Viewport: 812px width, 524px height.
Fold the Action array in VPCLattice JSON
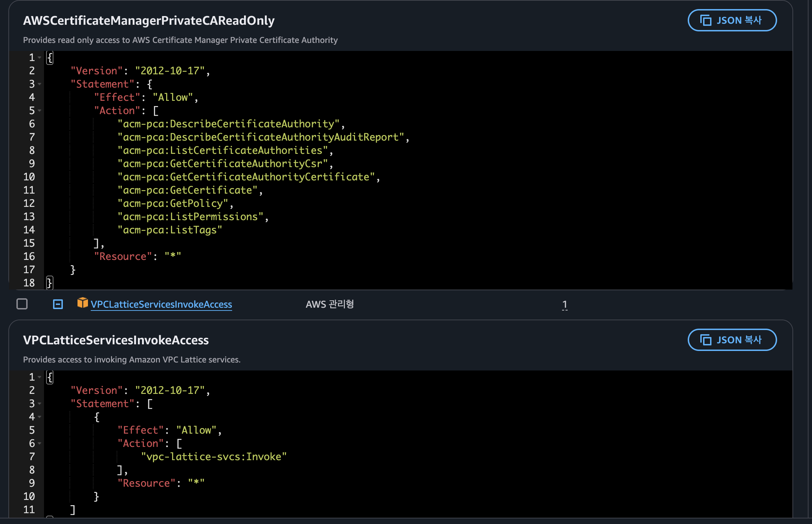tap(39, 443)
